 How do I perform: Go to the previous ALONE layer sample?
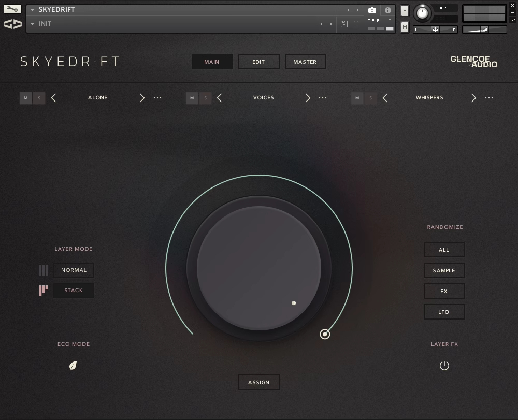tap(53, 98)
